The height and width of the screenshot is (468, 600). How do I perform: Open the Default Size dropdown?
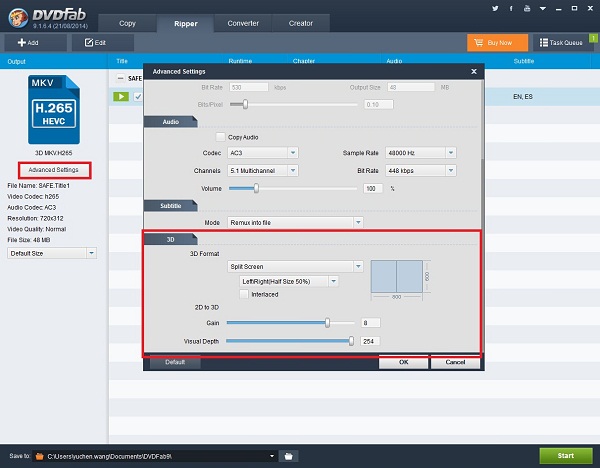tap(52, 253)
